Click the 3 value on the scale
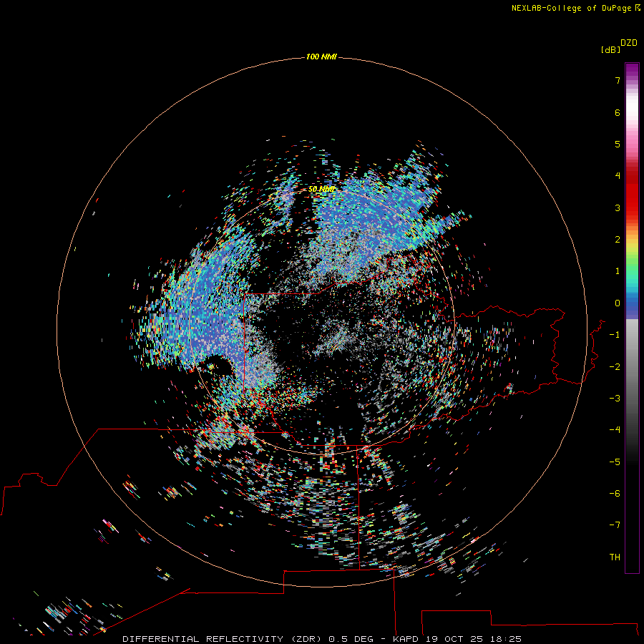 (618, 208)
